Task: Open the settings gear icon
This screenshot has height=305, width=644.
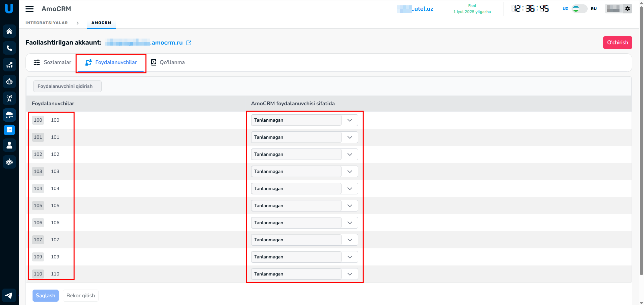Action: coord(628,9)
